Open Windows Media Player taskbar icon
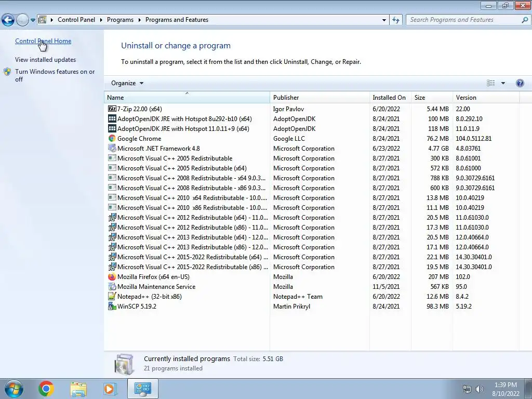 (x=110, y=389)
